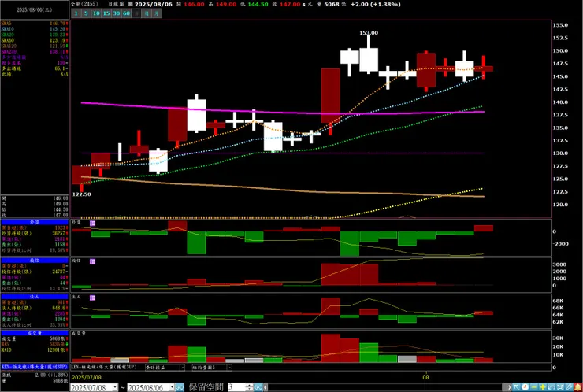The height and width of the screenshot is (392, 583).
Task: Click the blue 法人 panel header
Action: point(35,297)
